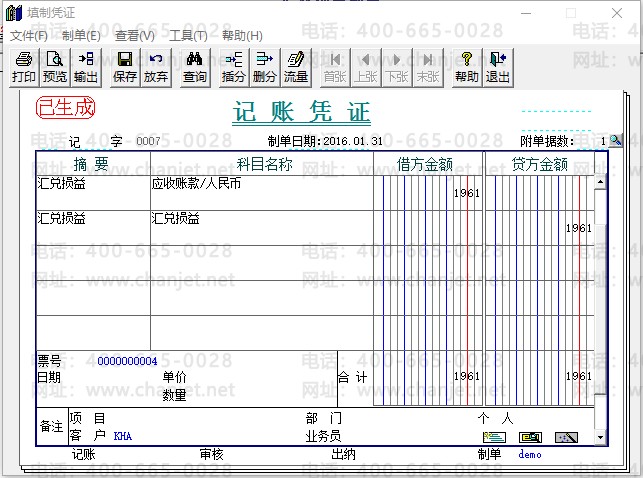
Task: Insert an entry with 插分 icon
Action: coord(233,67)
